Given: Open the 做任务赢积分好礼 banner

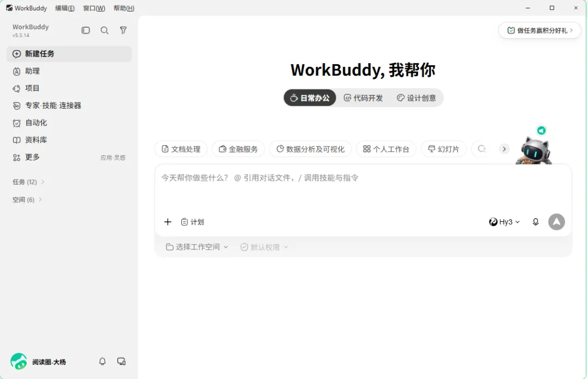Looking at the screenshot, I should 540,30.
